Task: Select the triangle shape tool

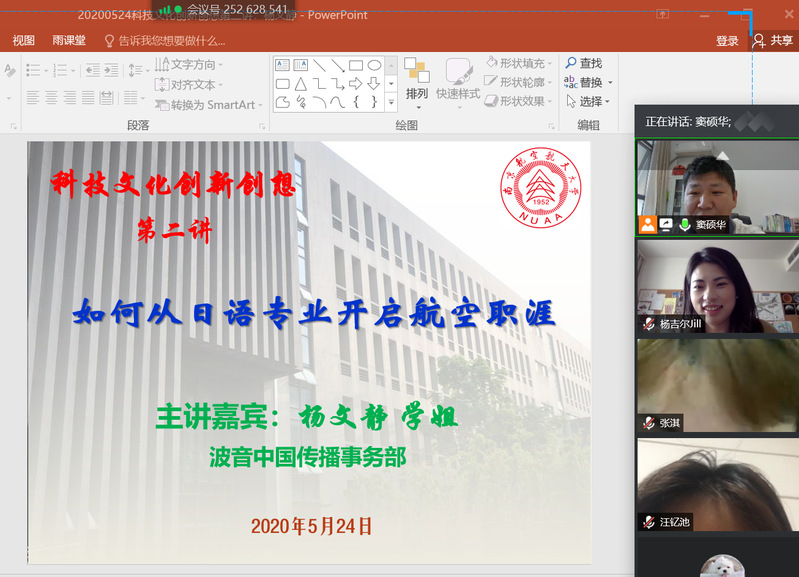Action: pos(301,84)
